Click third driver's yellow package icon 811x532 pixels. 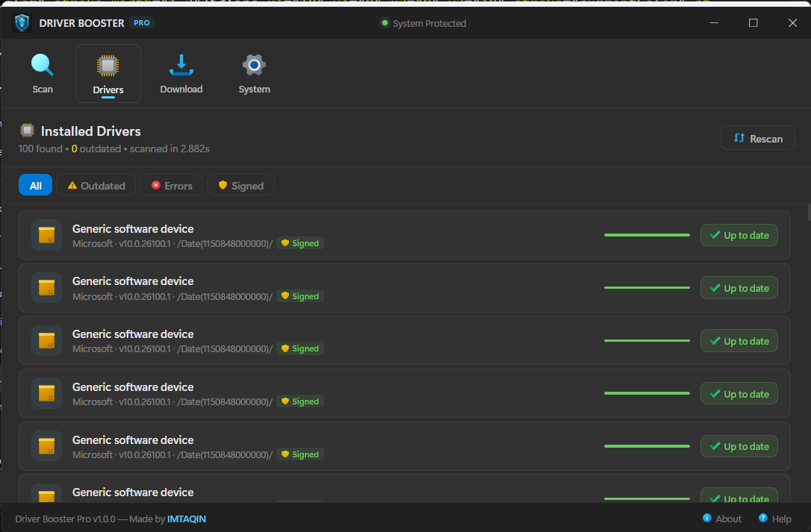(x=47, y=341)
